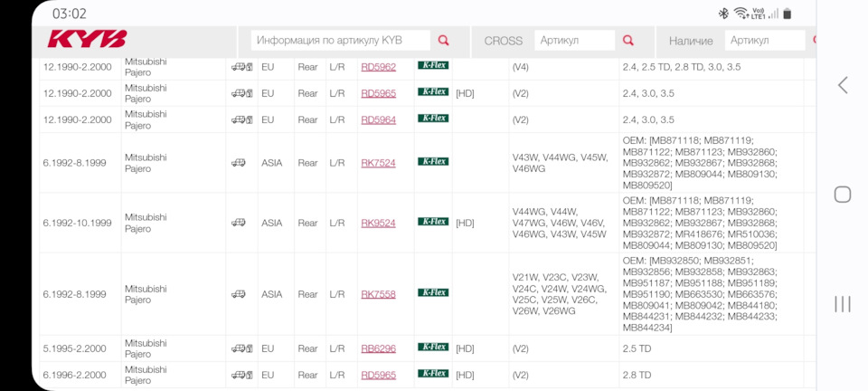Click K-Flex badge in the RK7558 row

tap(433, 293)
